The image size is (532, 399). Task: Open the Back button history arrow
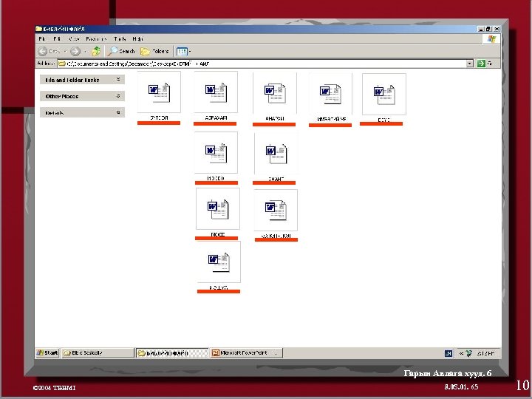65,52
